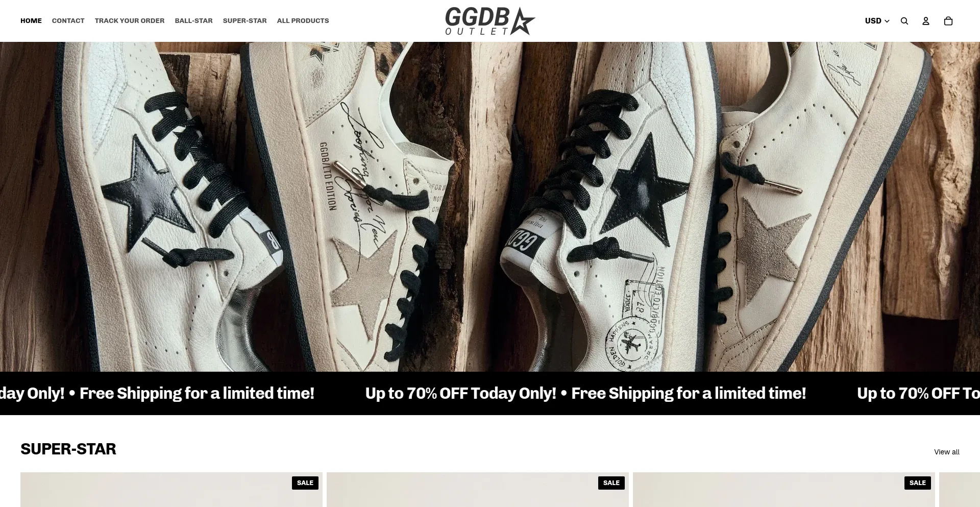980x507 pixels.
Task: Select Track Your Order in navigation
Action: [130, 21]
